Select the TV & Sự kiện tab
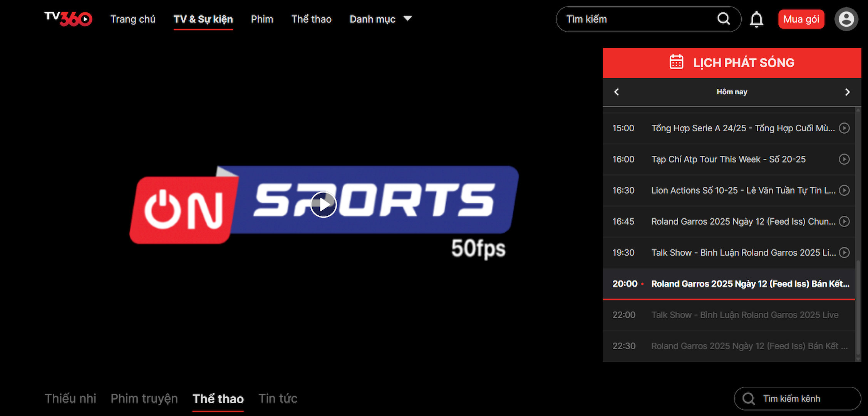The width and height of the screenshot is (868, 416). point(203,19)
